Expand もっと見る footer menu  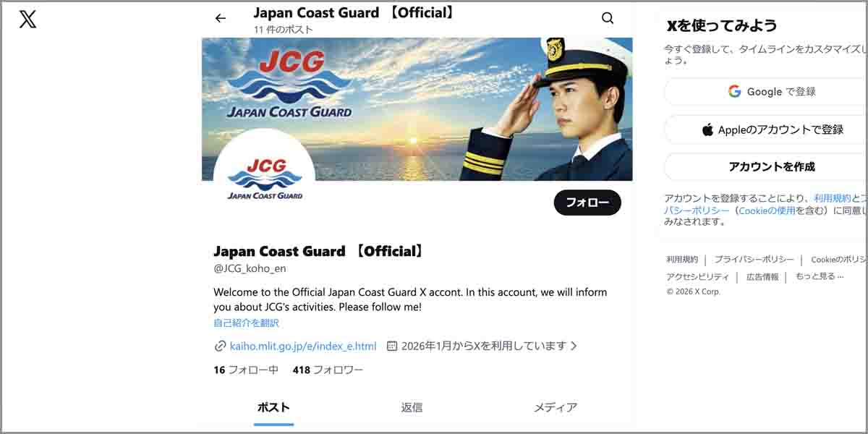[x=819, y=276]
